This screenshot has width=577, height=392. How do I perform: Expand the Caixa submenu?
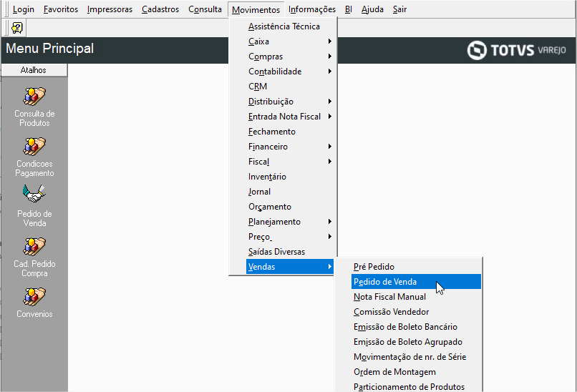(x=290, y=41)
